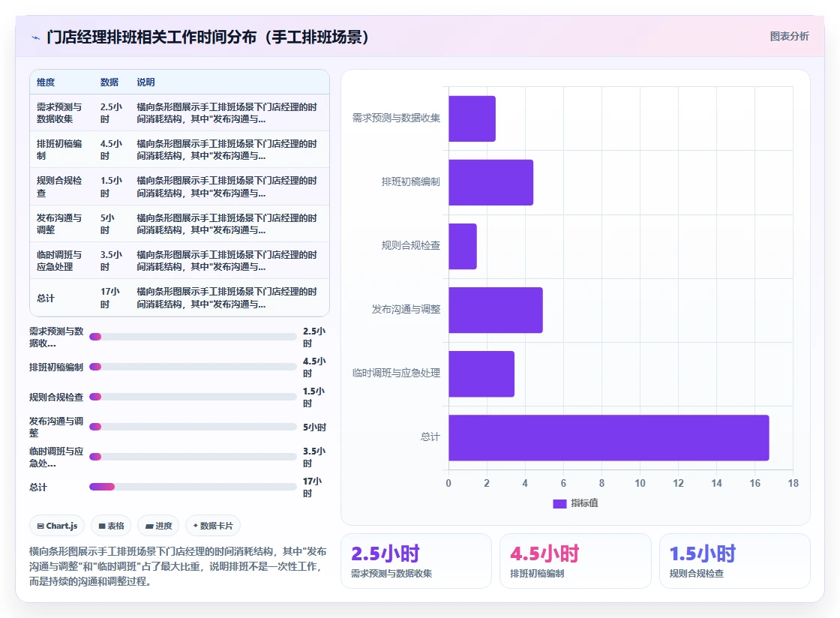
Task: Click the x-axis tick label 18
Action: (x=793, y=483)
